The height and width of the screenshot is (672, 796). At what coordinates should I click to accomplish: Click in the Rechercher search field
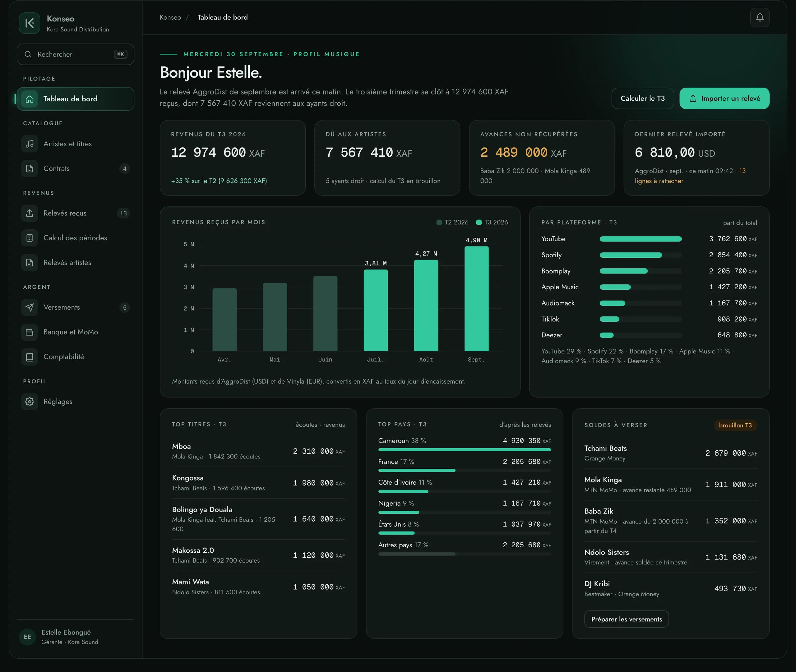click(76, 54)
